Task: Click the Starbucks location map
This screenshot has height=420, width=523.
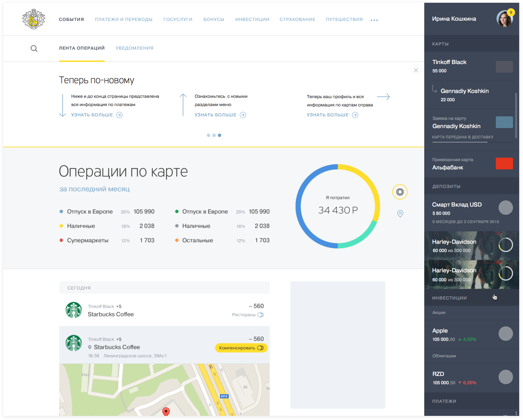Action: tap(164, 390)
